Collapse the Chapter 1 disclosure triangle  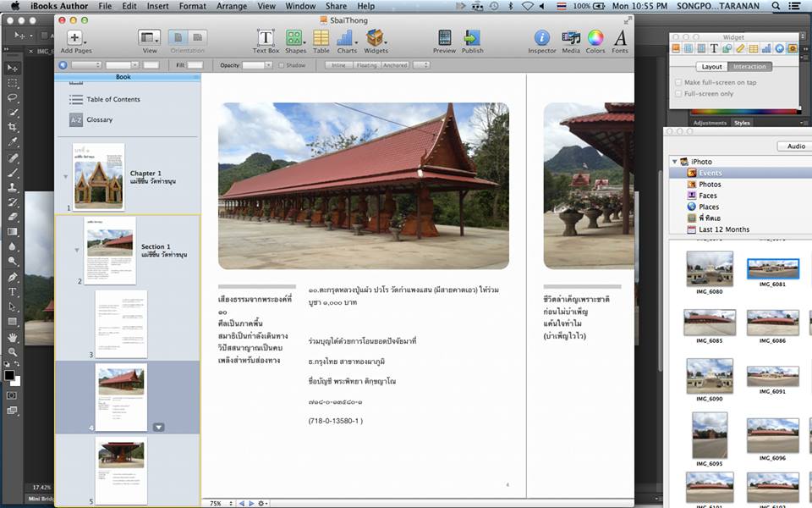tap(66, 177)
